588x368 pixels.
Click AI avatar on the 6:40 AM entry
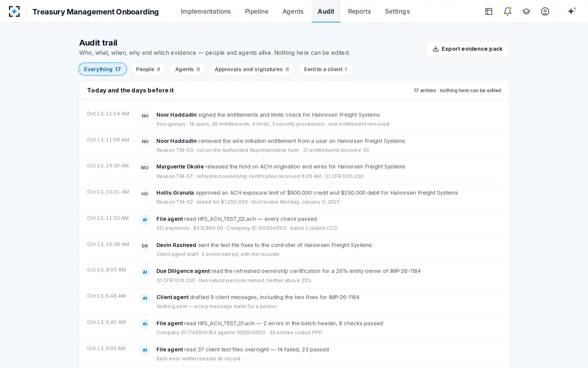(x=145, y=324)
